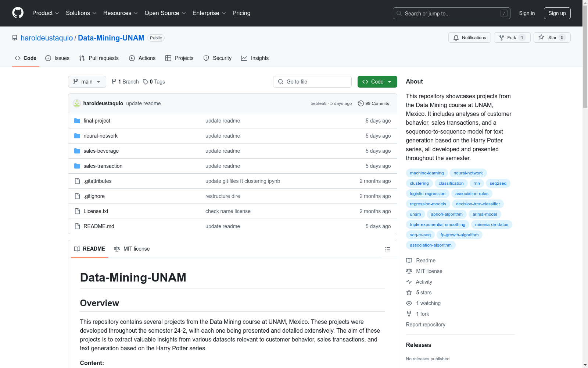Open the green Code dropdown
This screenshot has height=368, width=588.
point(377,82)
